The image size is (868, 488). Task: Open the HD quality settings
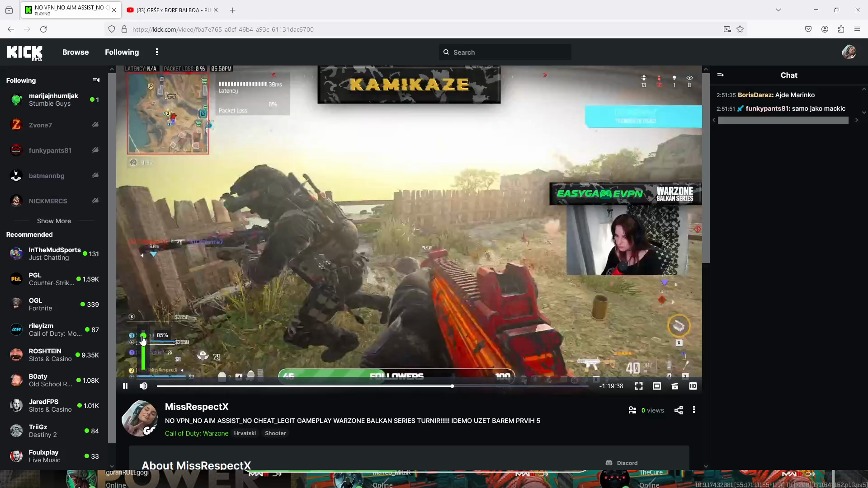coord(693,386)
